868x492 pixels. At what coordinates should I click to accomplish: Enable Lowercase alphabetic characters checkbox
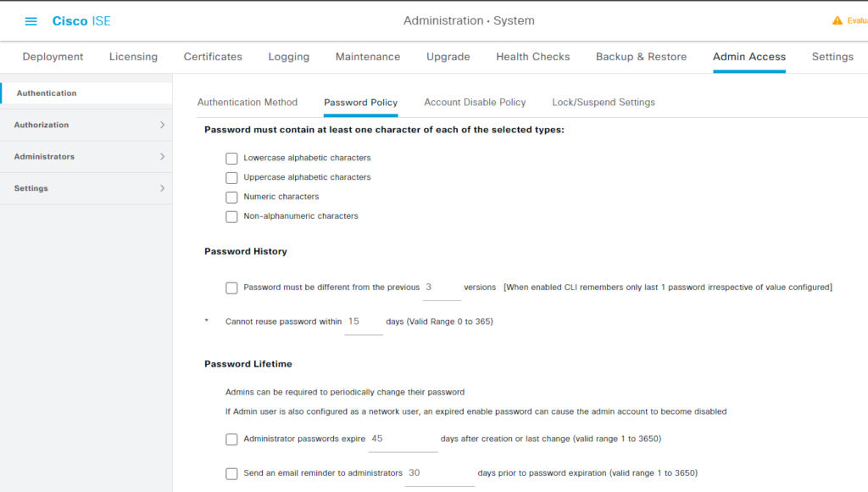(231, 158)
